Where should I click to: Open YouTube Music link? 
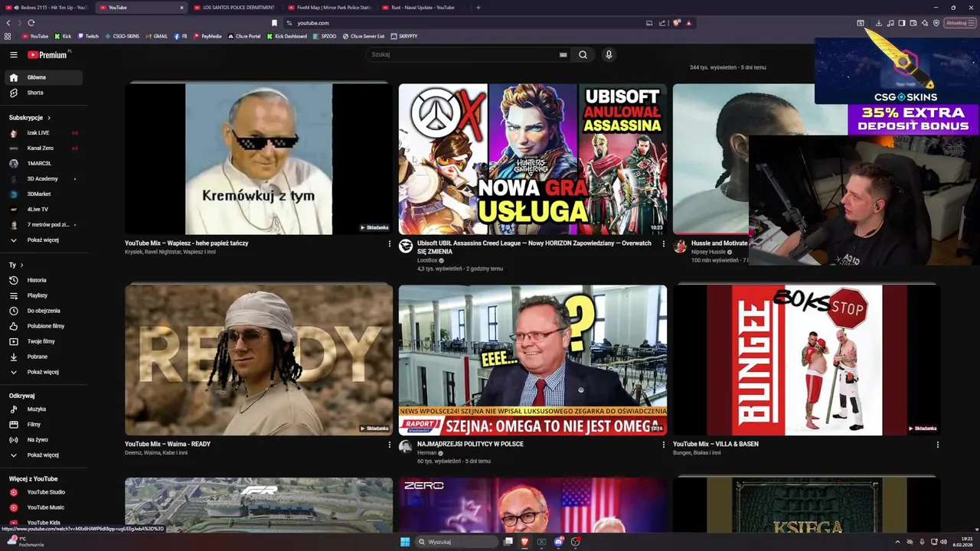click(44, 507)
